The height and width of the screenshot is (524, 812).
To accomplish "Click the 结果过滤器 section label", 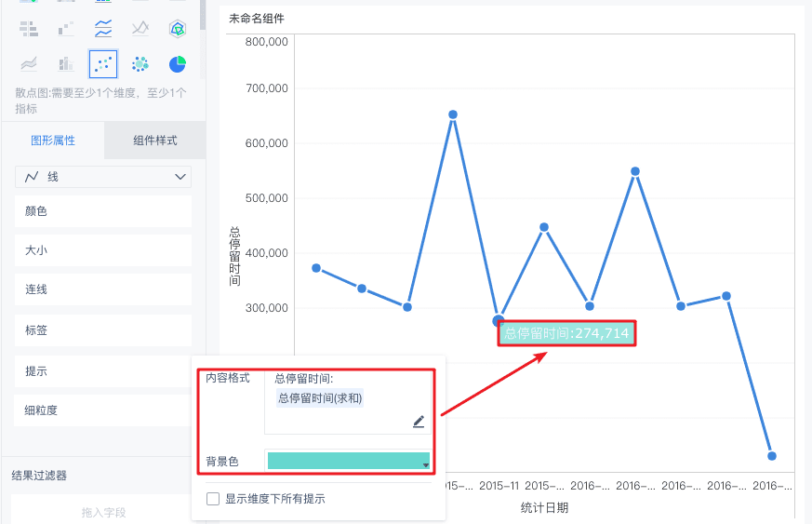I will coord(39,476).
